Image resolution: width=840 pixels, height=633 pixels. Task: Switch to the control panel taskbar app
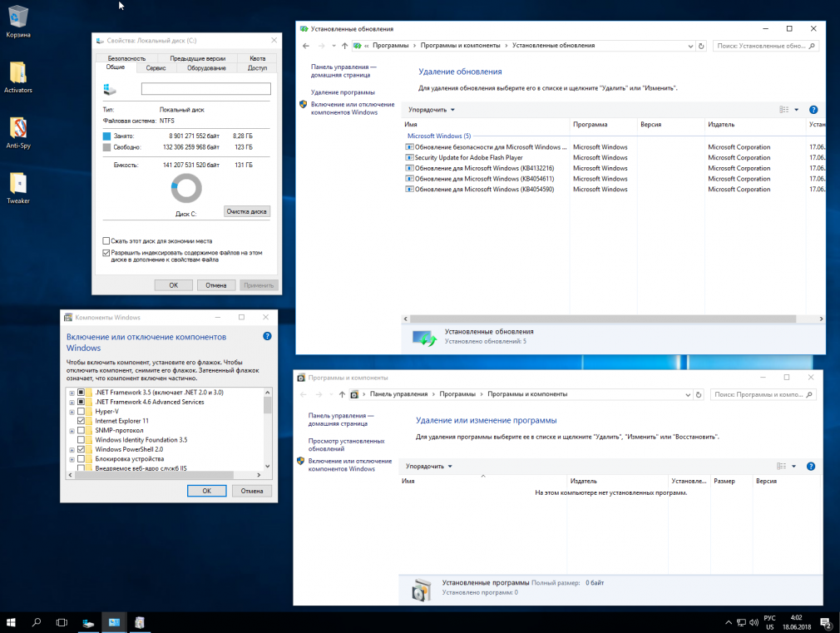[x=114, y=622]
